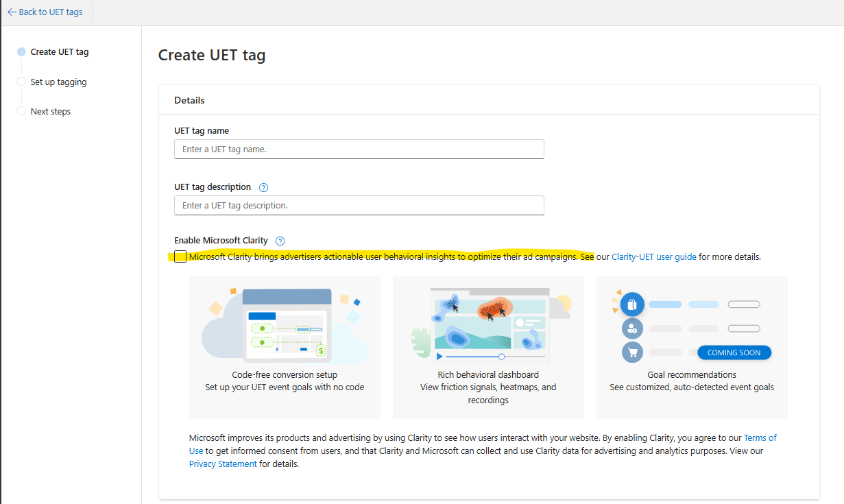Image resolution: width=844 pixels, height=504 pixels.
Task: Open help icon beside Enable Microsoft Clarity
Action: coord(280,241)
